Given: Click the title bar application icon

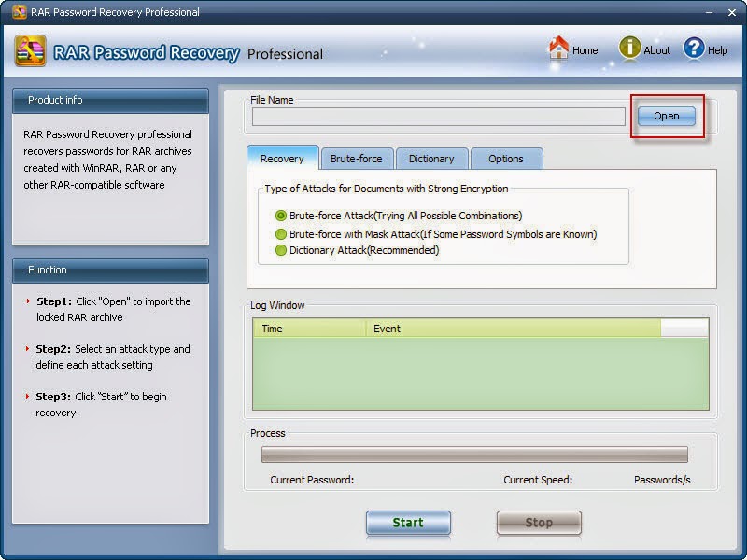Looking at the screenshot, I should tap(20, 11).
